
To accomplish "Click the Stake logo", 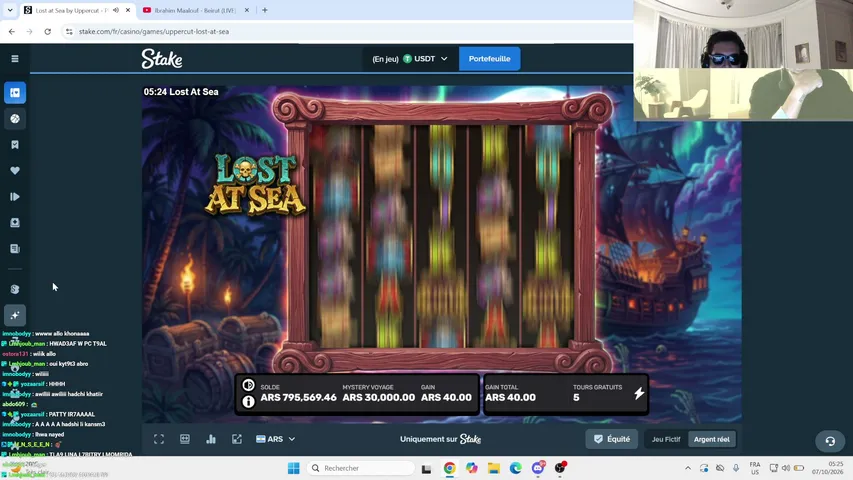I will click(x=162, y=59).
